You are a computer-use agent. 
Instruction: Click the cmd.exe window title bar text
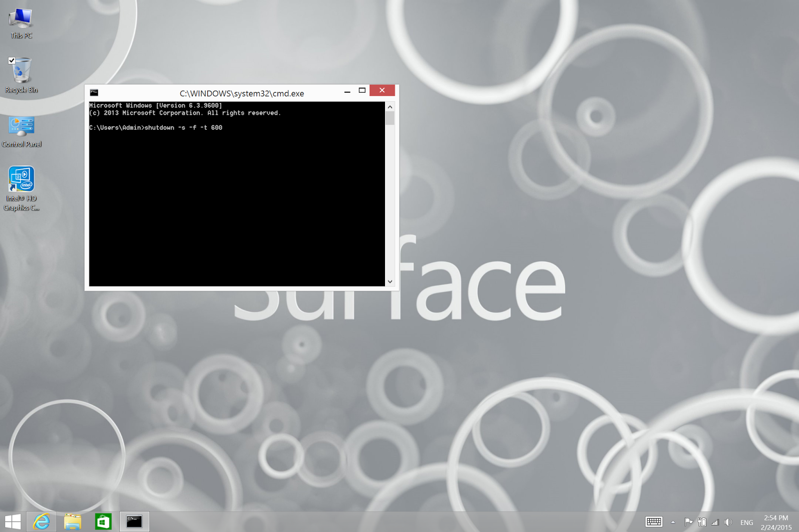[242, 93]
